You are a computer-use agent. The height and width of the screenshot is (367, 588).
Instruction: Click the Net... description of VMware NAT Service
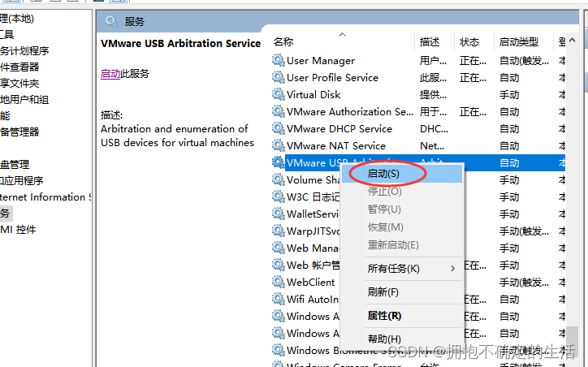tap(432, 146)
